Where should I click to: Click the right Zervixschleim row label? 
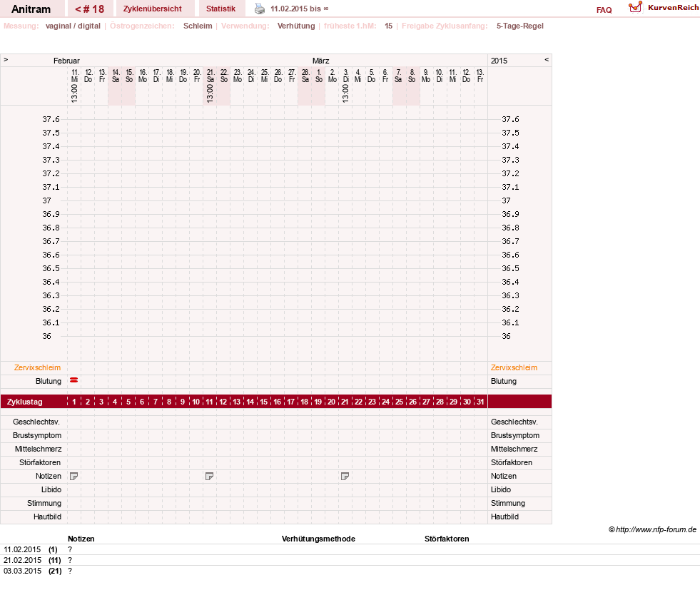tap(514, 368)
